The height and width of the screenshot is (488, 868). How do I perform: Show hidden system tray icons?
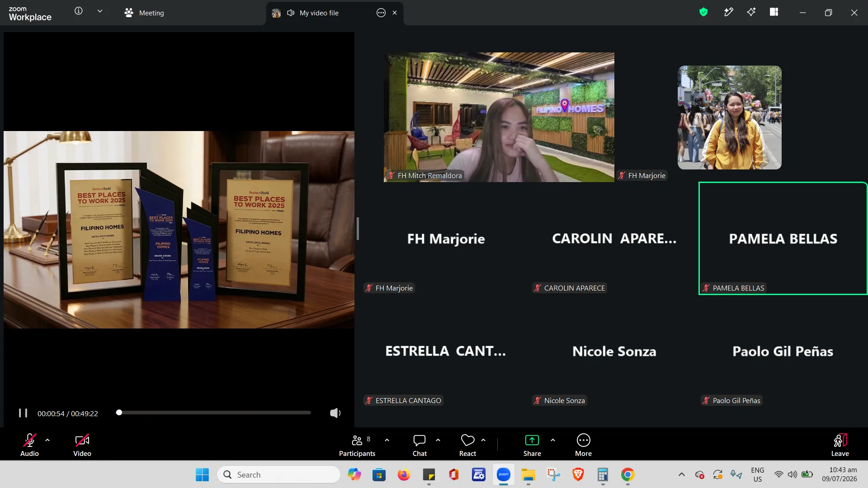pyautogui.click(x=682, y=474)
